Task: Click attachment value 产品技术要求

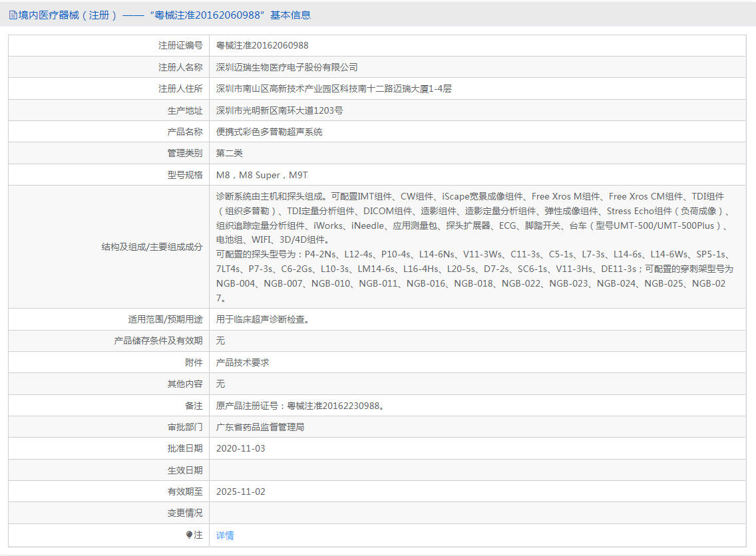Action: coord(242,363)
